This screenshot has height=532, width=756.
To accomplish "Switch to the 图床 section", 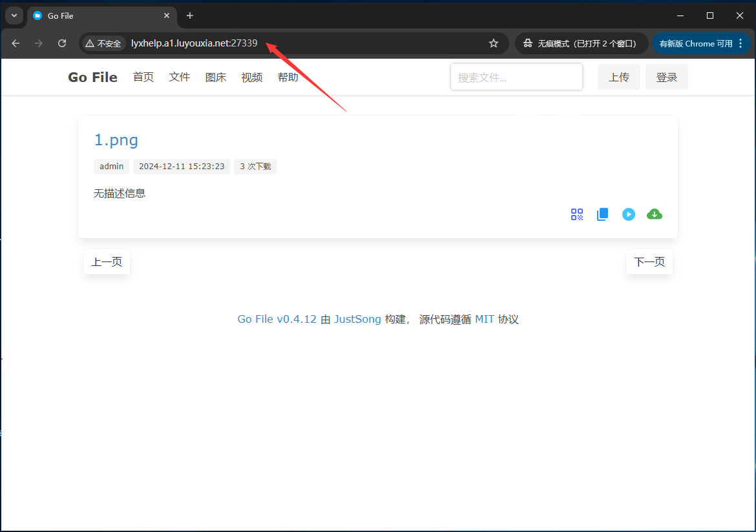I will (x=215, y=77).
